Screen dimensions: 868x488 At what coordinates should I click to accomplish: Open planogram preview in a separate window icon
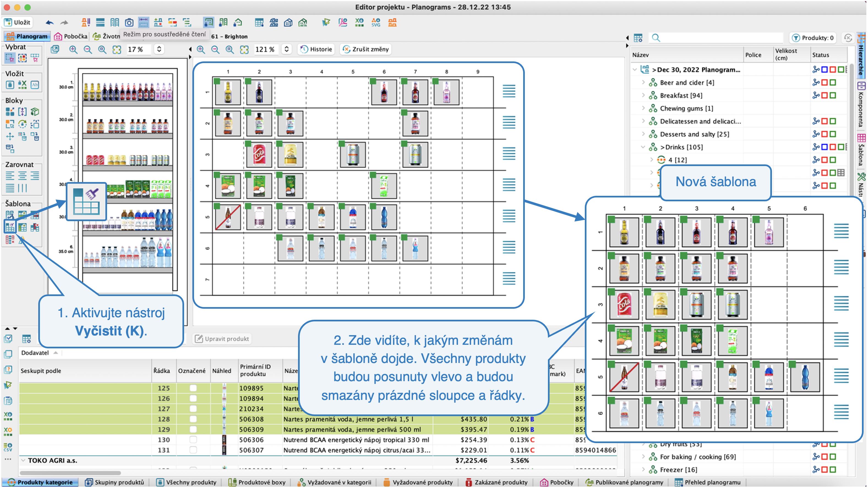[x=54, y=50]
